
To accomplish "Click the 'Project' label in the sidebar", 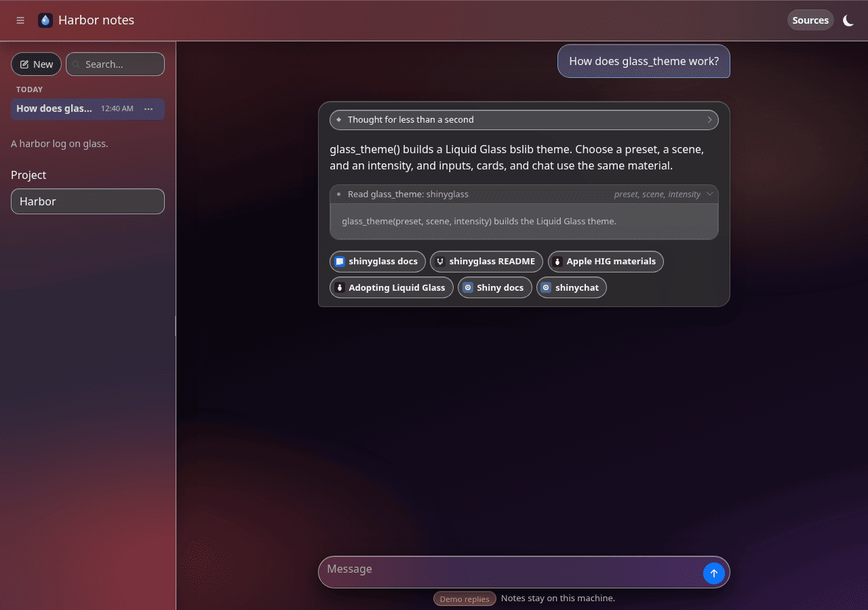I will (28, 175).
